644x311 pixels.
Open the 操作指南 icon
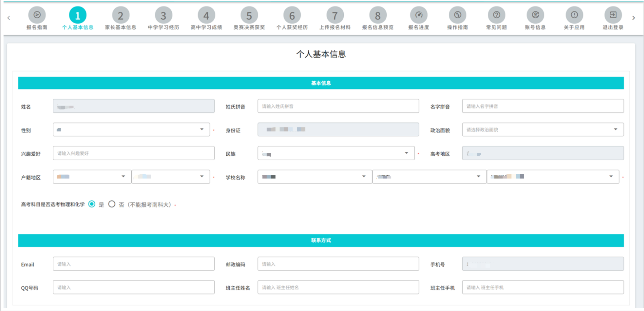point(458,15)
